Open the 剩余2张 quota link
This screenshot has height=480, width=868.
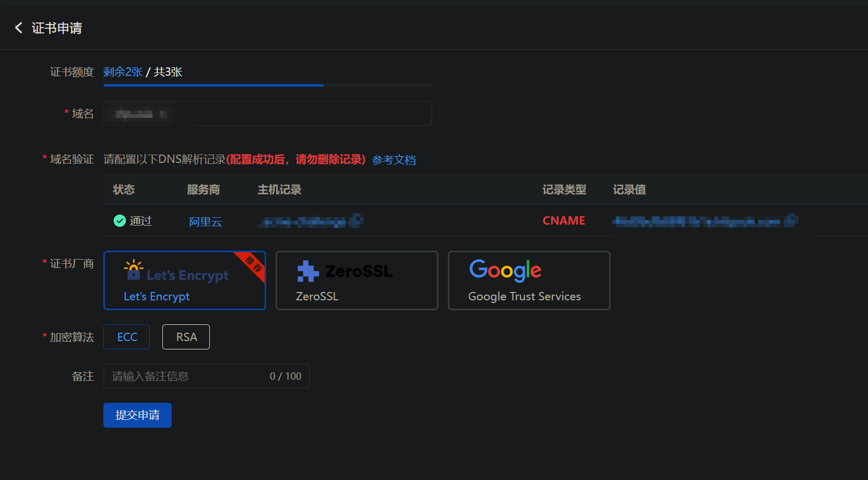[x=123, y=72]
